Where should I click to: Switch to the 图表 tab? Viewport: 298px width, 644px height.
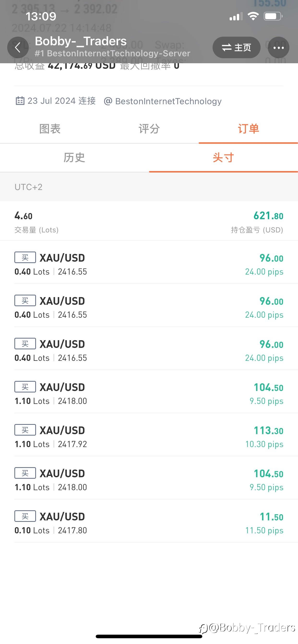point(50,129)
